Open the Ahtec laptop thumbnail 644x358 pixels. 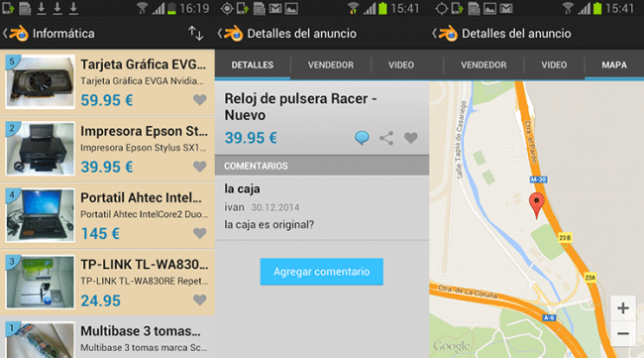coord(40,215)
